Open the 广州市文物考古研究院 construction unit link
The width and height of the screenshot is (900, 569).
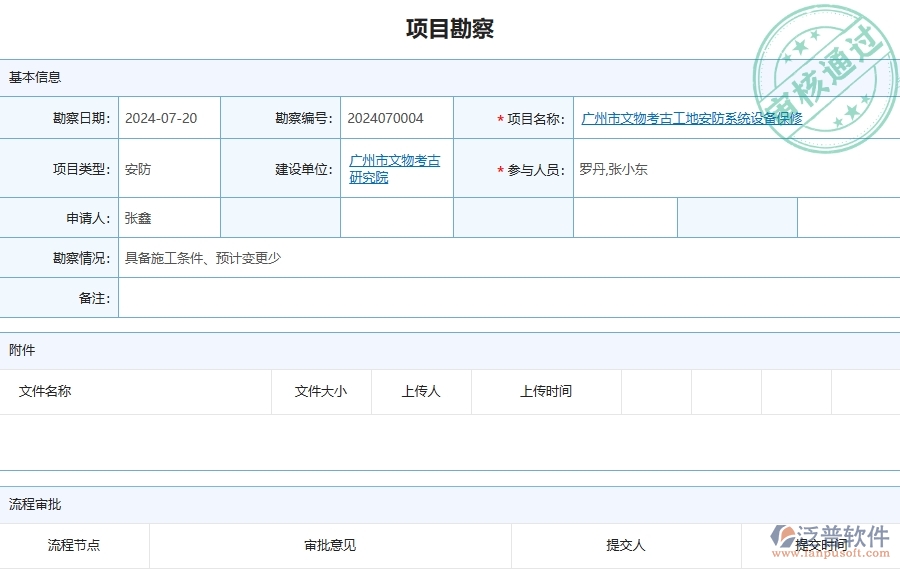[394, 169]
